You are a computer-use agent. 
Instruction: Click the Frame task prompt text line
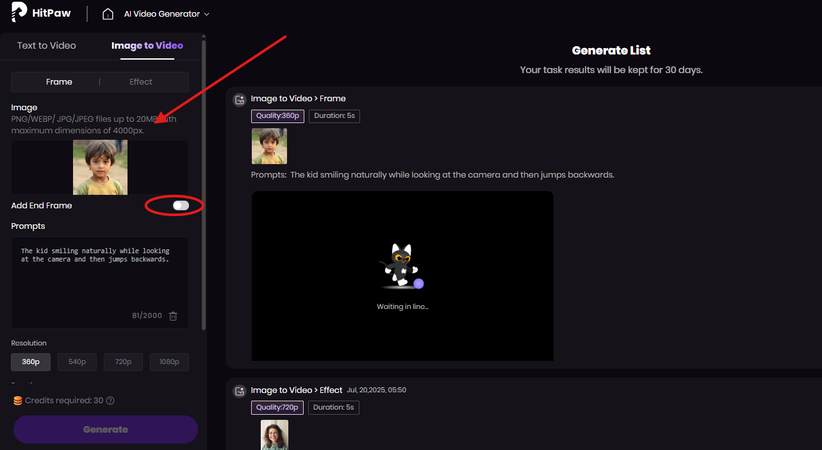tap(432, 175)
